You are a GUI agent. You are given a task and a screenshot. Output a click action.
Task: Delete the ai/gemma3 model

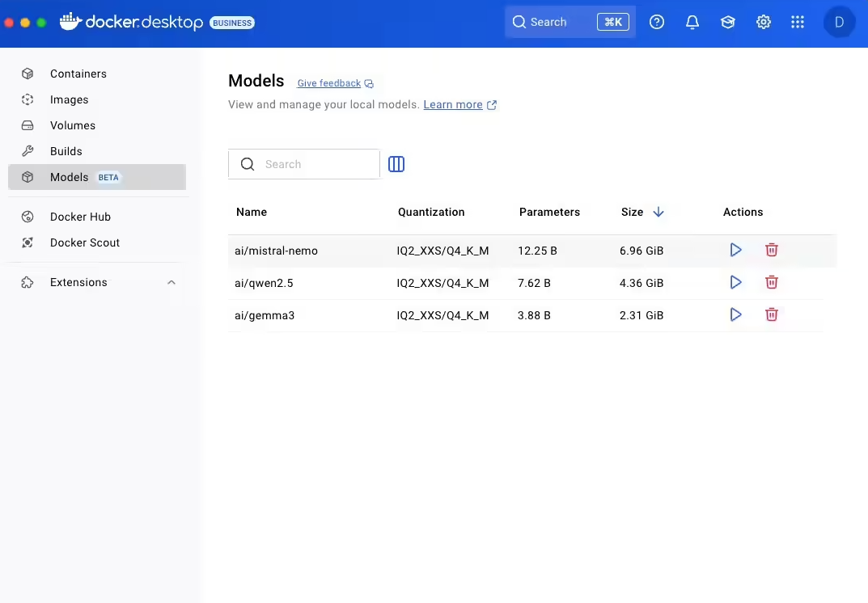click(771, 314)
